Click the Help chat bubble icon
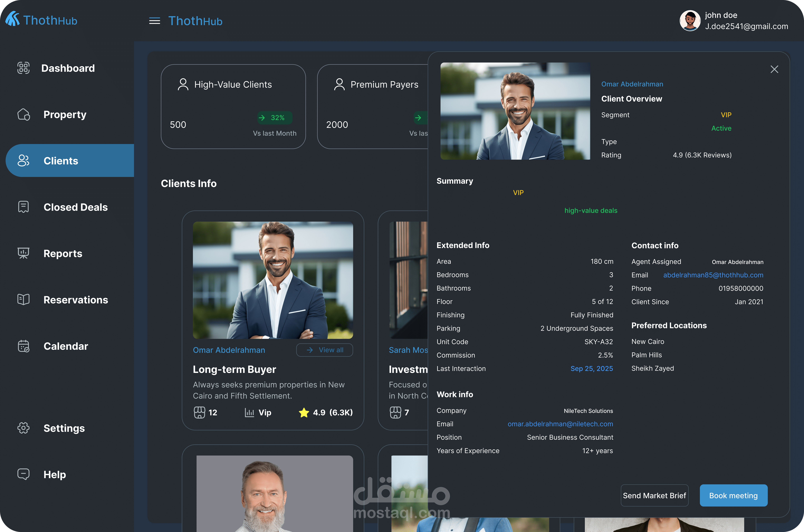 coord(23,474)
